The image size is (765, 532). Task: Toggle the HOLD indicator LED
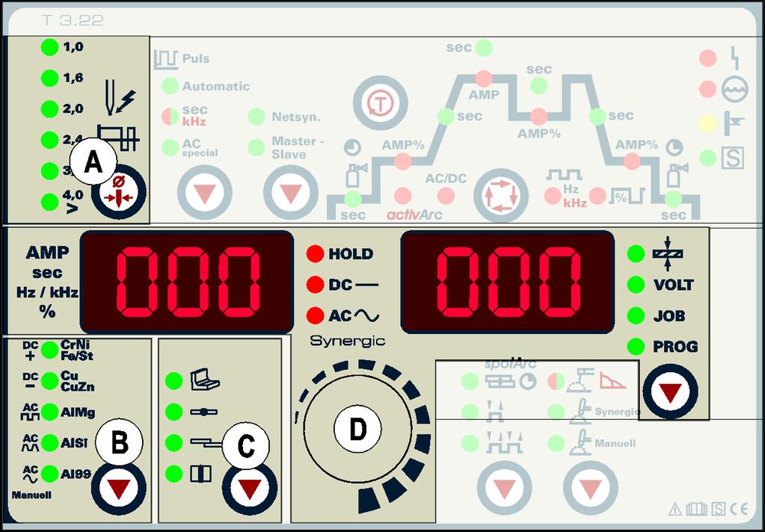coord(315,253)
